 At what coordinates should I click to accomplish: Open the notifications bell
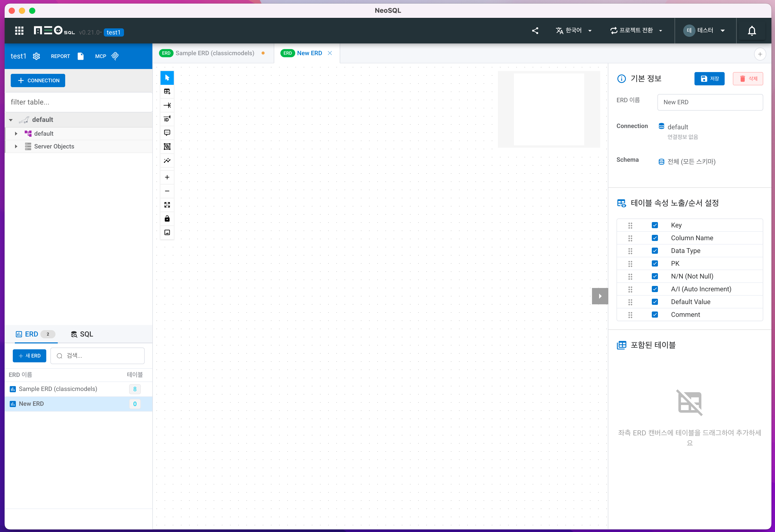pyautogui.click(x=752, y=31)
